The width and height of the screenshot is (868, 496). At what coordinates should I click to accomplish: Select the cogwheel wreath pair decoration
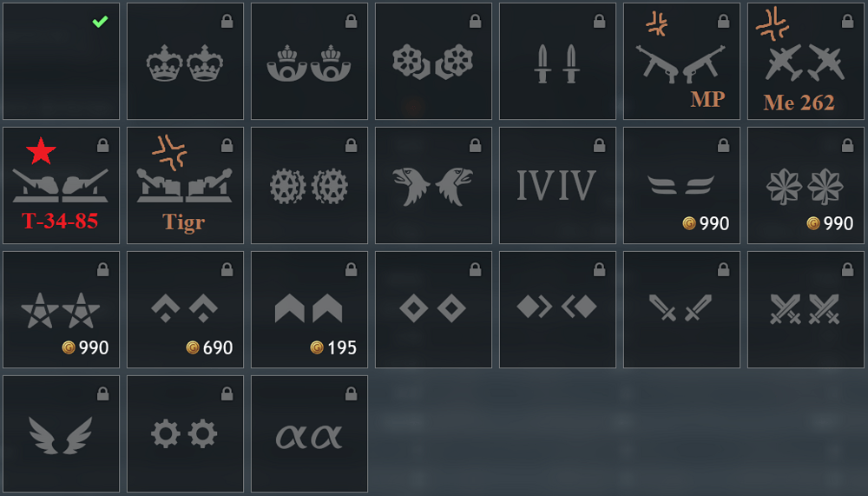pyautogui.click(x=309, y=185)
